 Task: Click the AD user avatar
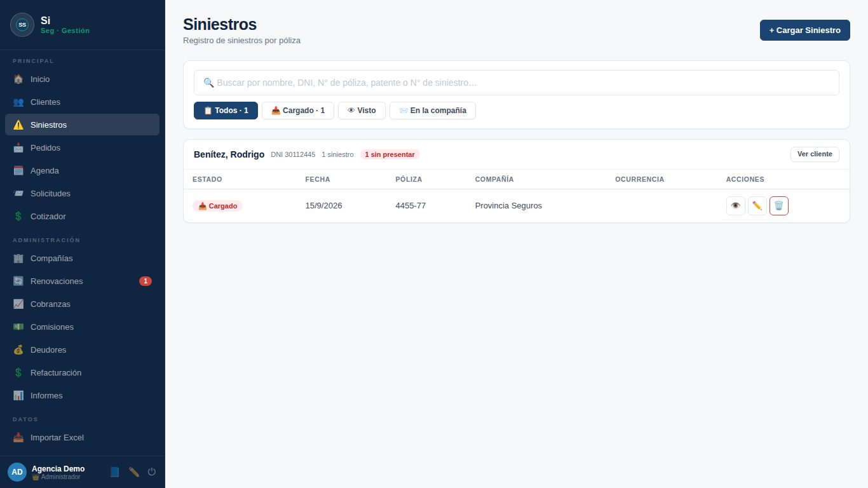tap(17, 472)
